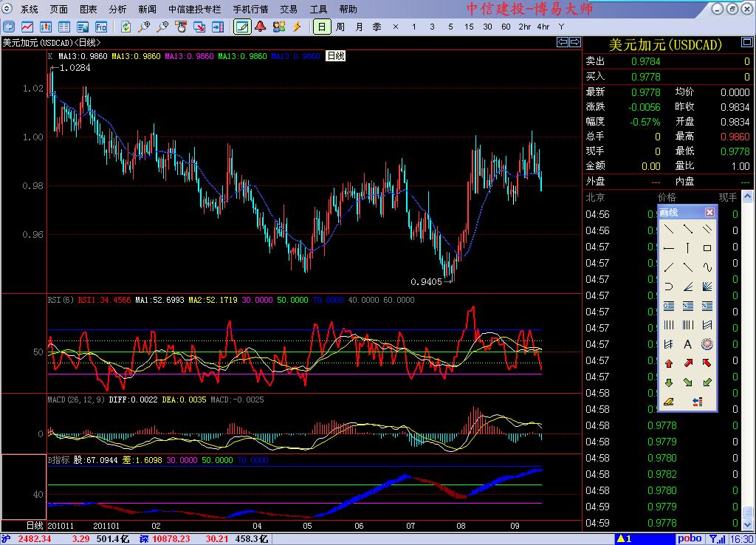Open the 工具 menu
756x545 pixels.
318,10
